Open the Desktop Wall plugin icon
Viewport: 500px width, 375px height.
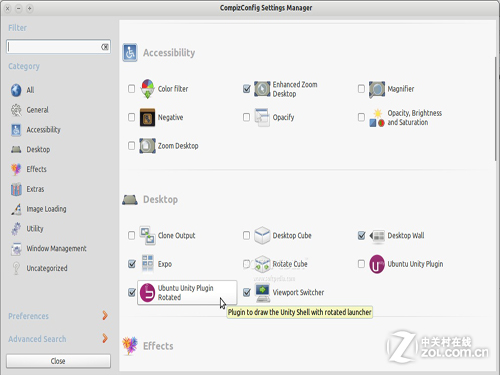pyautogui.click(x=377, y=236)
